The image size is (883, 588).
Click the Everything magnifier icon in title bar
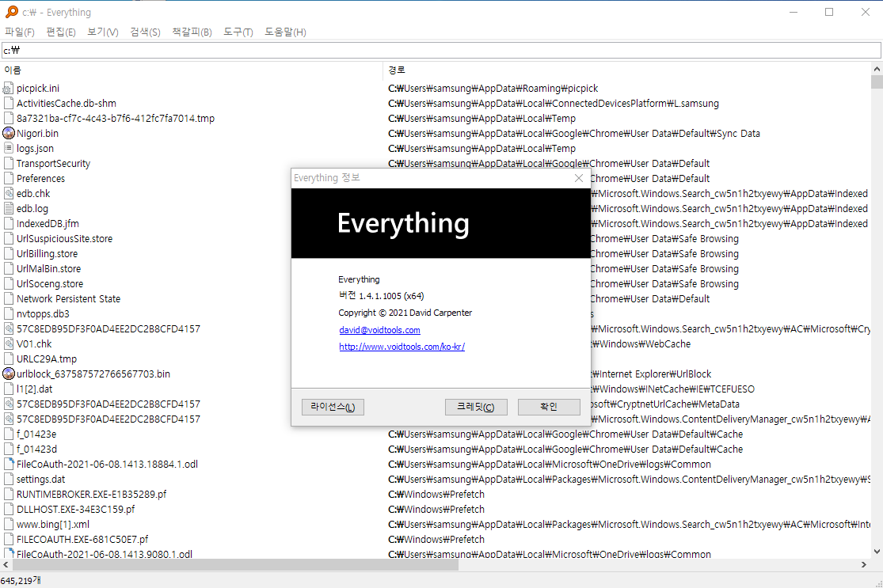(11, 12)
